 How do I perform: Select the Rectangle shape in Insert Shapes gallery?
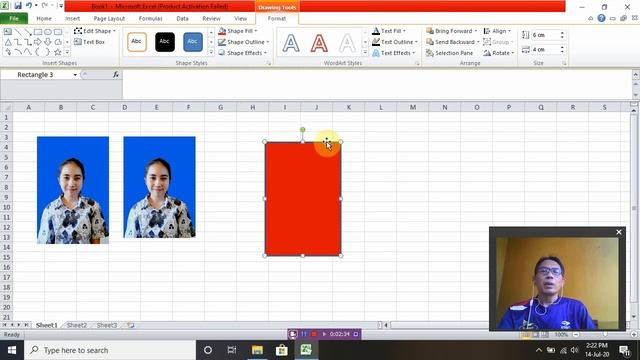(x=38, y=32)
